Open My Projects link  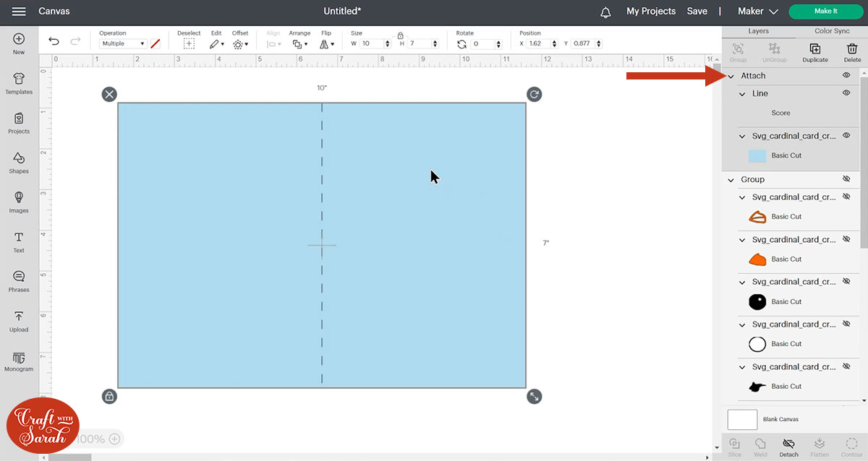(x=650, y=12)
